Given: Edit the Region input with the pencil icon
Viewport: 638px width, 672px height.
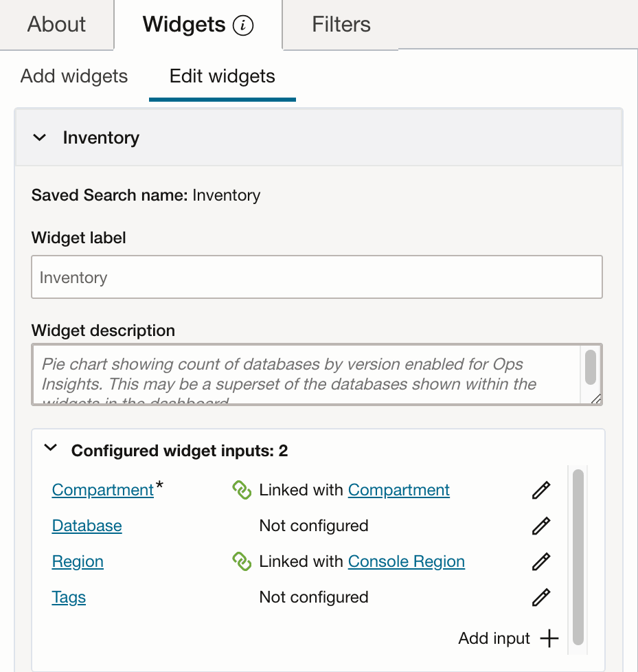Looking at the screenshot, I should tap(540, 561).
